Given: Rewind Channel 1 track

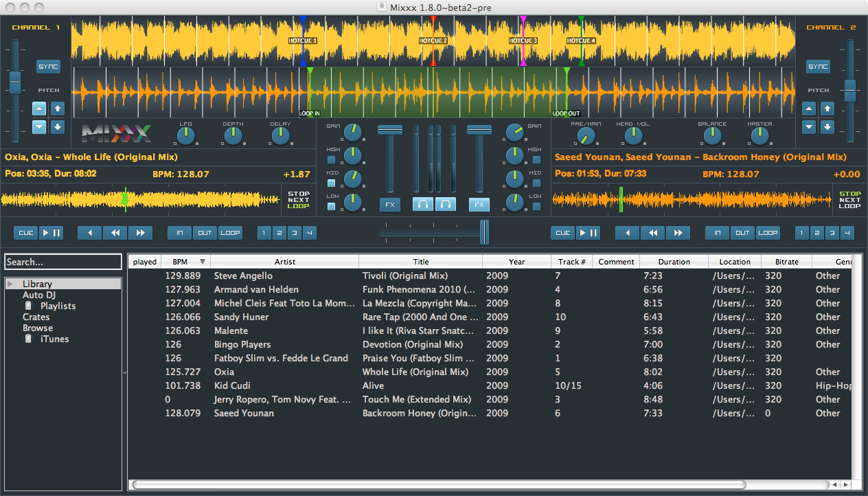Looking at the screenshot, I should tap(115, 233).
